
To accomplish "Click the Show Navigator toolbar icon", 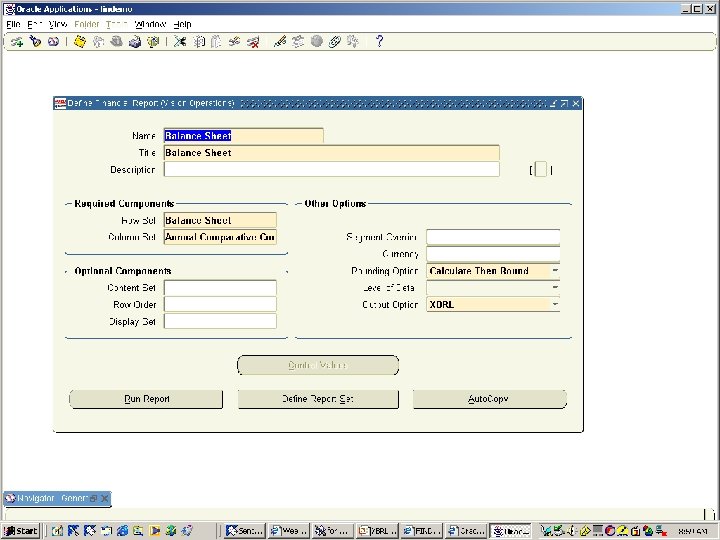I will coord(53,42).
